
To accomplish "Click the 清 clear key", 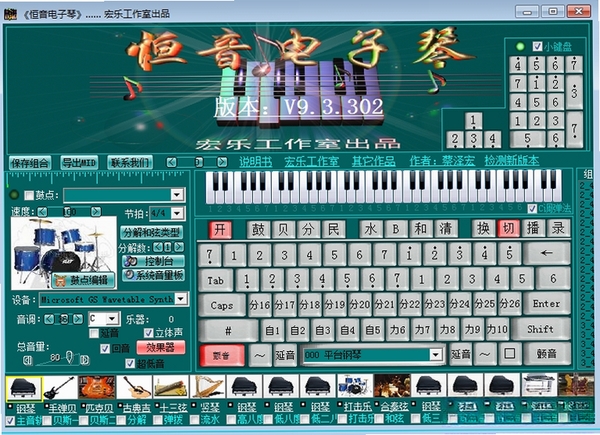I will click(x=445, y=229).
